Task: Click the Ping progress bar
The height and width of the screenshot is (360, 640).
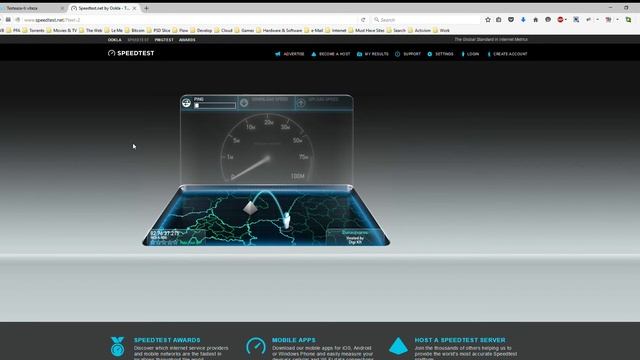Action: point(215,106)
